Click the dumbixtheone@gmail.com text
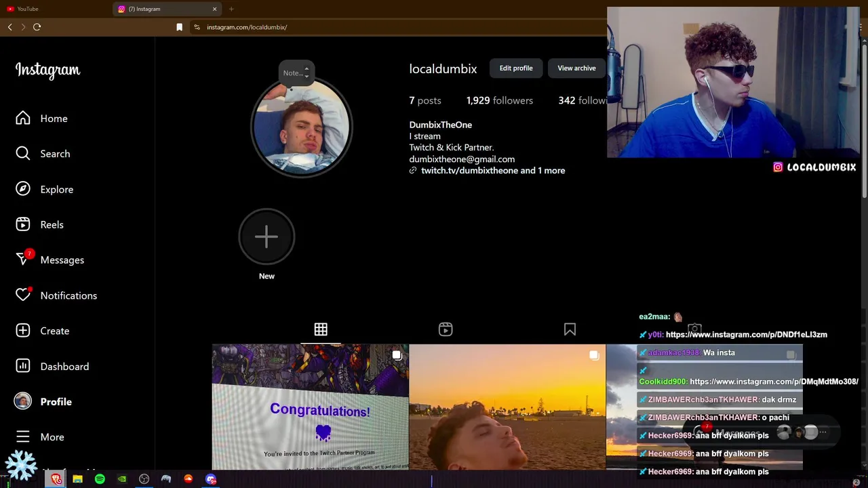 point(462,159)
